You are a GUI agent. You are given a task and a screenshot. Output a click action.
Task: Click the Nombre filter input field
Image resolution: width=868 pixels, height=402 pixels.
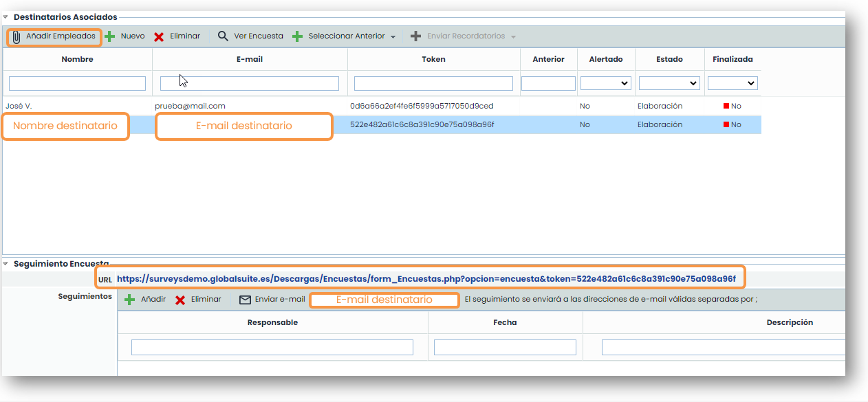point(77,83)
